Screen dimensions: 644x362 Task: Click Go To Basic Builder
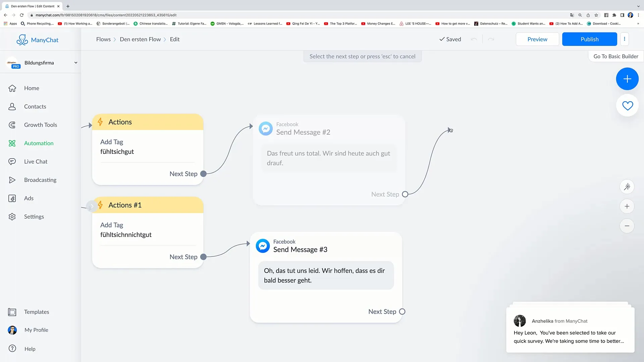pyautogui.click(x=616, y=56)
